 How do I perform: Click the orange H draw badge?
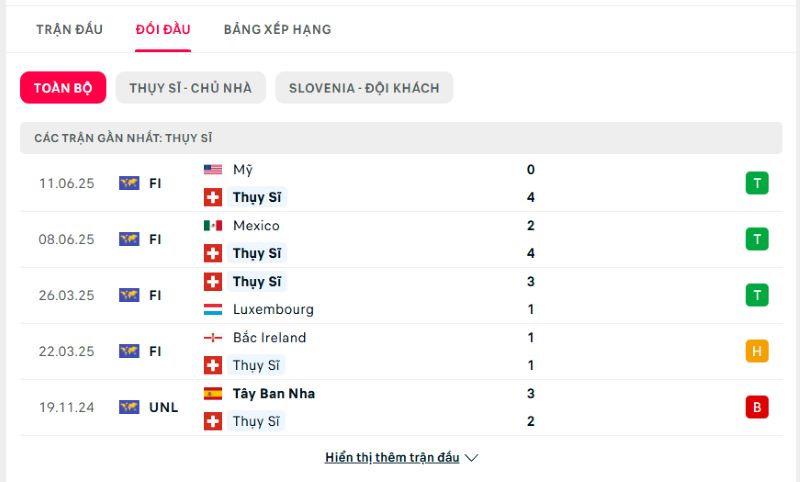click(x=757, y=351)
